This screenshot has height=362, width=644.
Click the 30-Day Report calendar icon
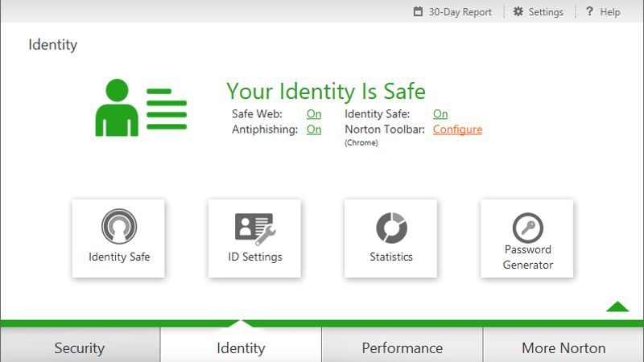click(x=418, y=11)
